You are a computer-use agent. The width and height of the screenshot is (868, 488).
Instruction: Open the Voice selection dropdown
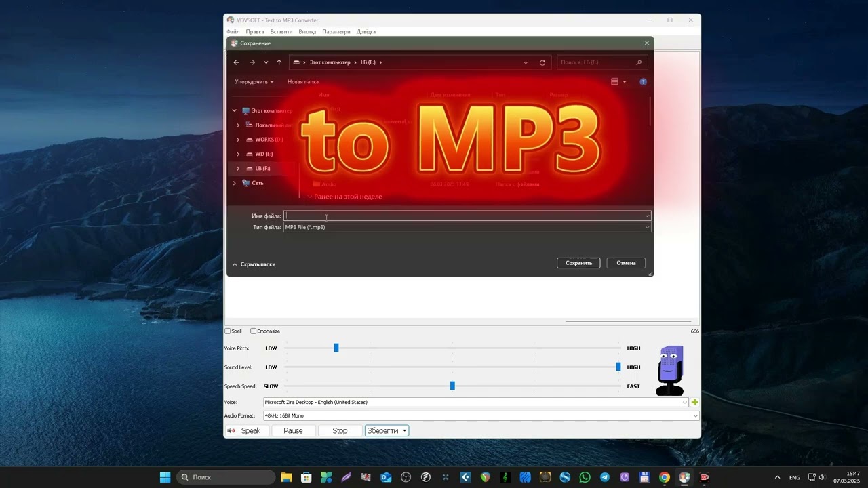click(x=475, y=402)
